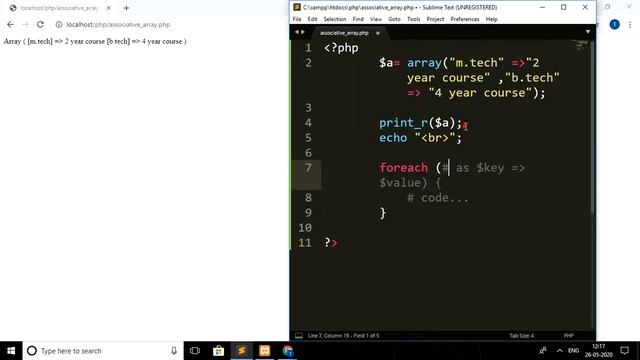Open Microsoft Store from the taskbar

tap(218, 351)
